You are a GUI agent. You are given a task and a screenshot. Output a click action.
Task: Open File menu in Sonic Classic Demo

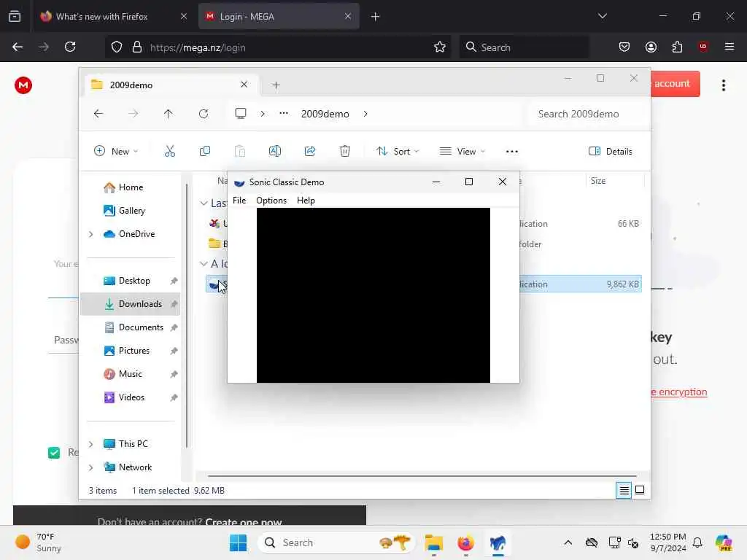pyautogui.click(x=239, y=201)
